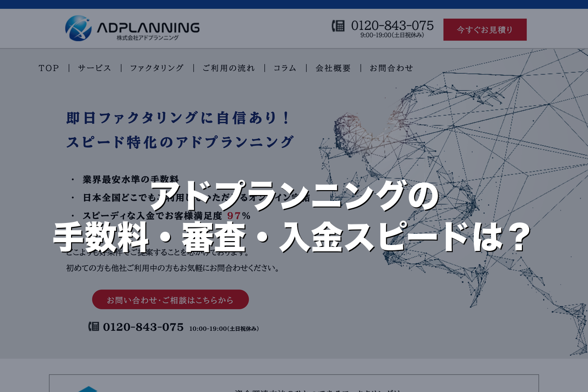Viewport: 588px width, 392px height.
Task: Click お問い合わせ・ご相談はこちらから button
Action: pos(171,299)
